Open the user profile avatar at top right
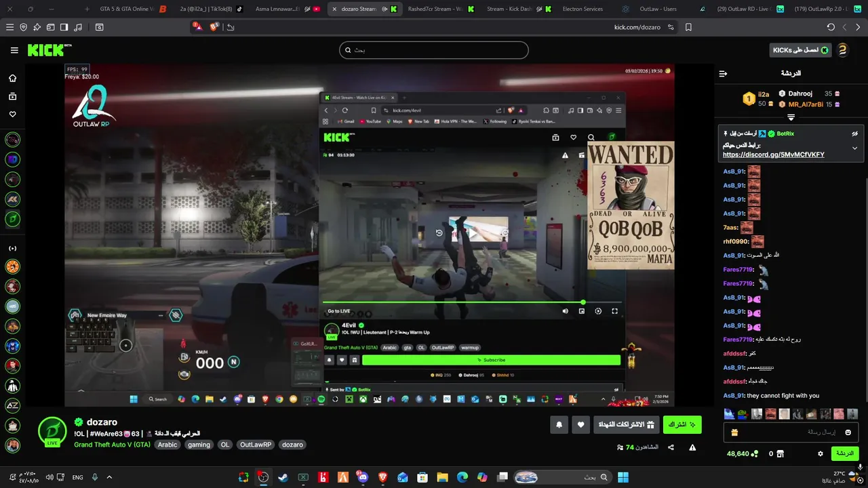This screenshot has width=868, height=488. [842, 50]
